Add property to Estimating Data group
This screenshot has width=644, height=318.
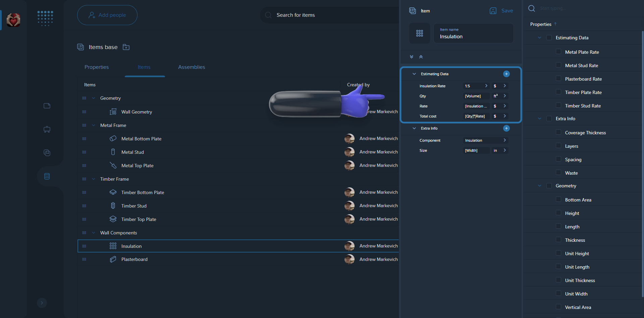point(506,74)
